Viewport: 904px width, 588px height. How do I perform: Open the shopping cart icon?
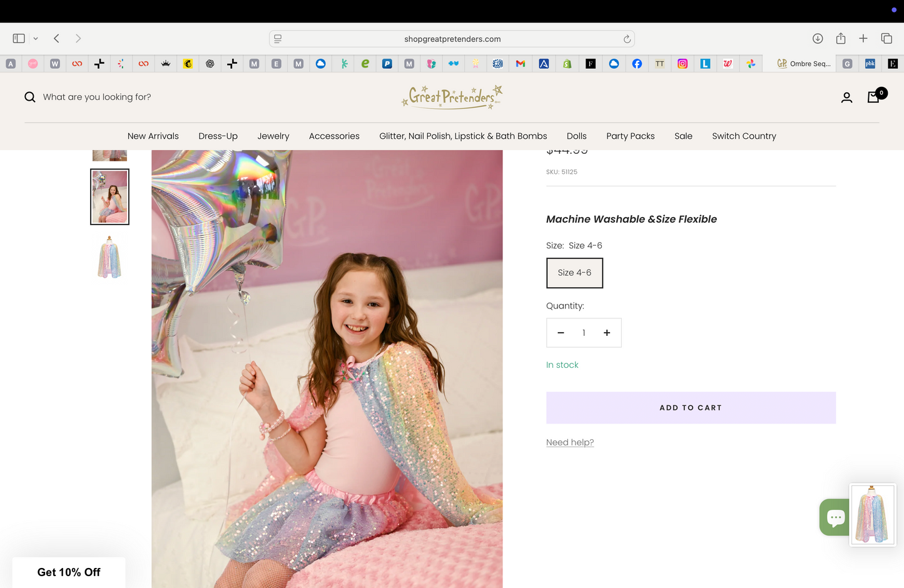[874, 97]
